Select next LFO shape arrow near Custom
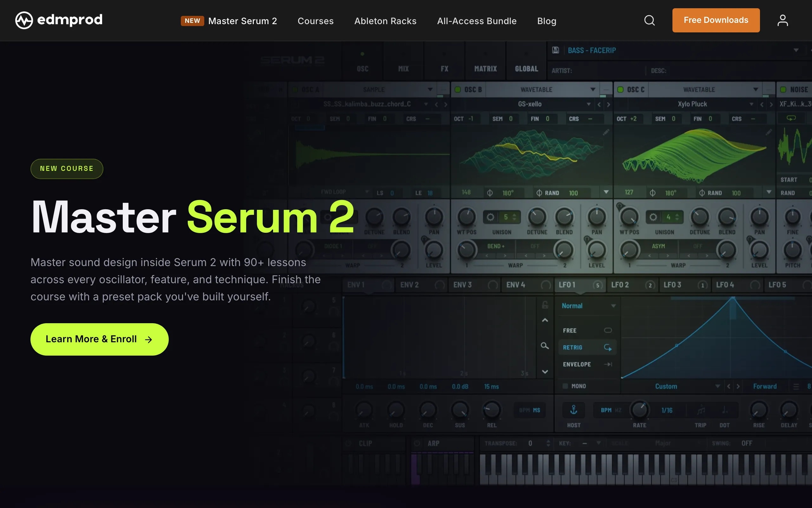The image size is (812, 508). pos(738,386)
